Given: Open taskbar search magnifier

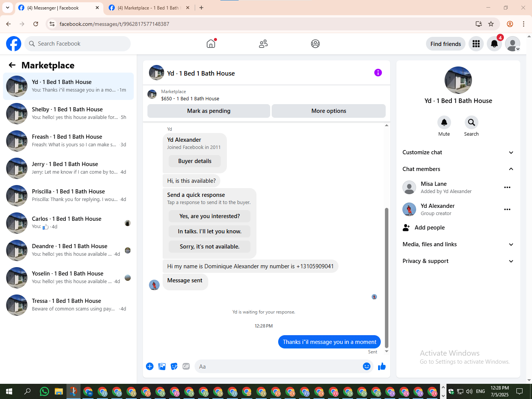Looking at the screenshot, I should (27, 391).
